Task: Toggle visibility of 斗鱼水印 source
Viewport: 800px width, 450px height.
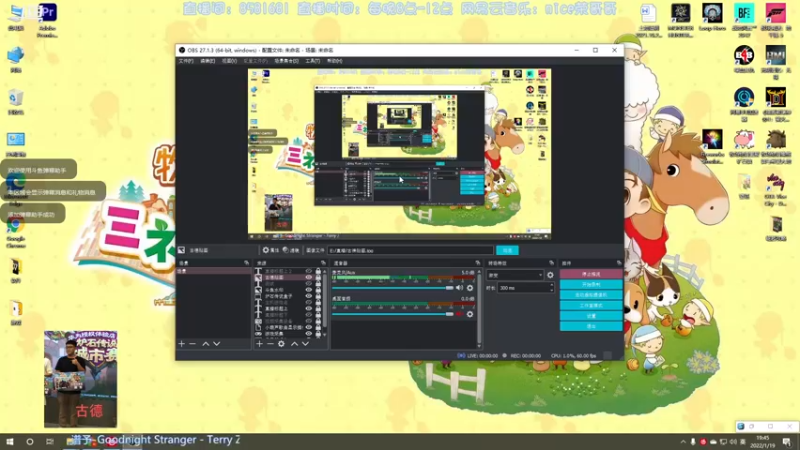Action: [x=309, y=290]
